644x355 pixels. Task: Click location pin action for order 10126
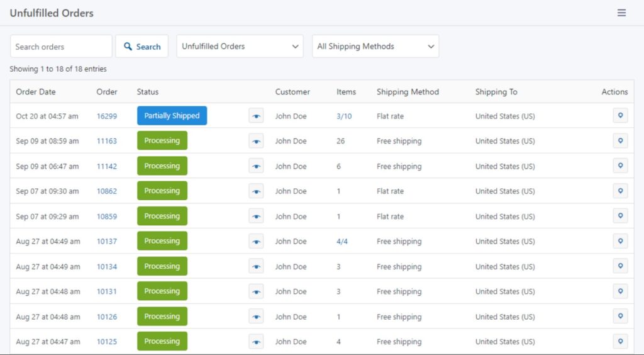click(x=620, y=316)
